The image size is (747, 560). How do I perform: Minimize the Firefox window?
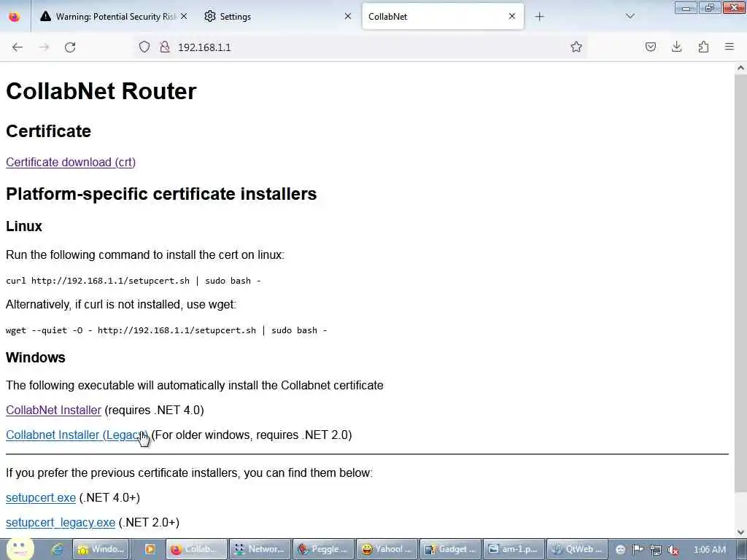686,8
